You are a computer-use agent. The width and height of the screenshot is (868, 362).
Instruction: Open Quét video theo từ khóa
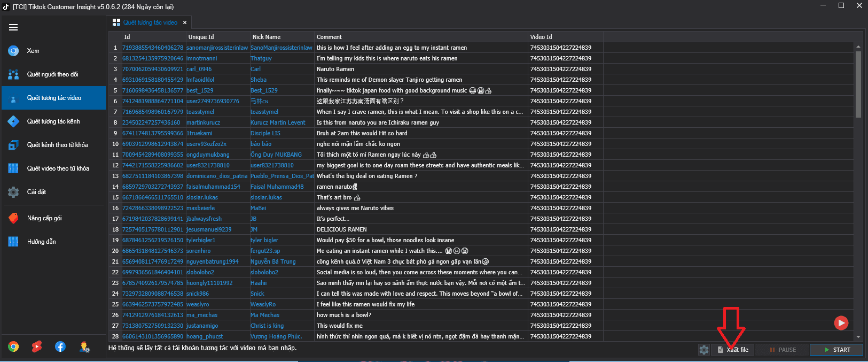click(x=53, y=168)
